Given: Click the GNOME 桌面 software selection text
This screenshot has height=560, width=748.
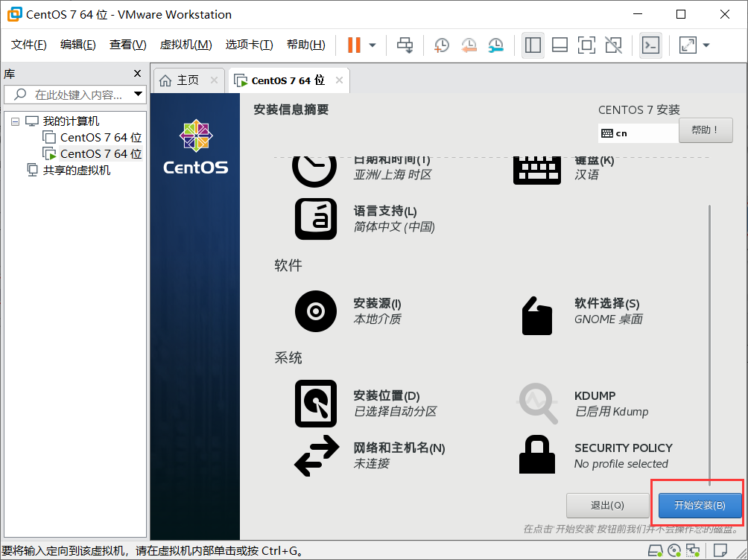Looking at the screenshot, I should (x=608, y=319).
